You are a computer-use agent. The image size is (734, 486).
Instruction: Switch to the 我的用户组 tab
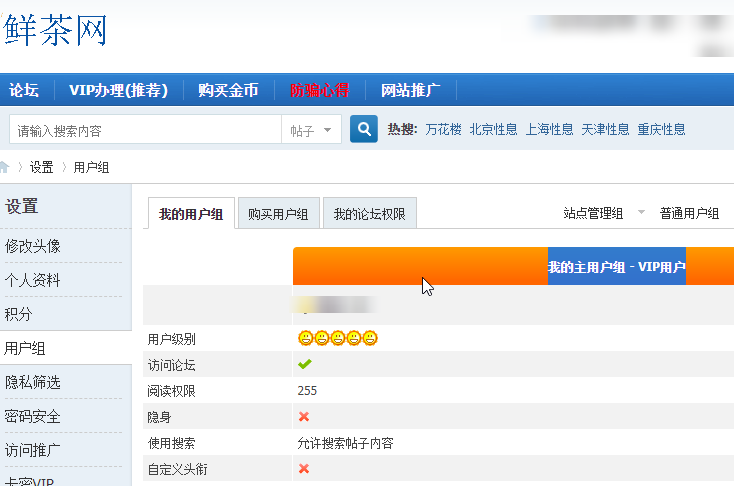pos(191,214)
